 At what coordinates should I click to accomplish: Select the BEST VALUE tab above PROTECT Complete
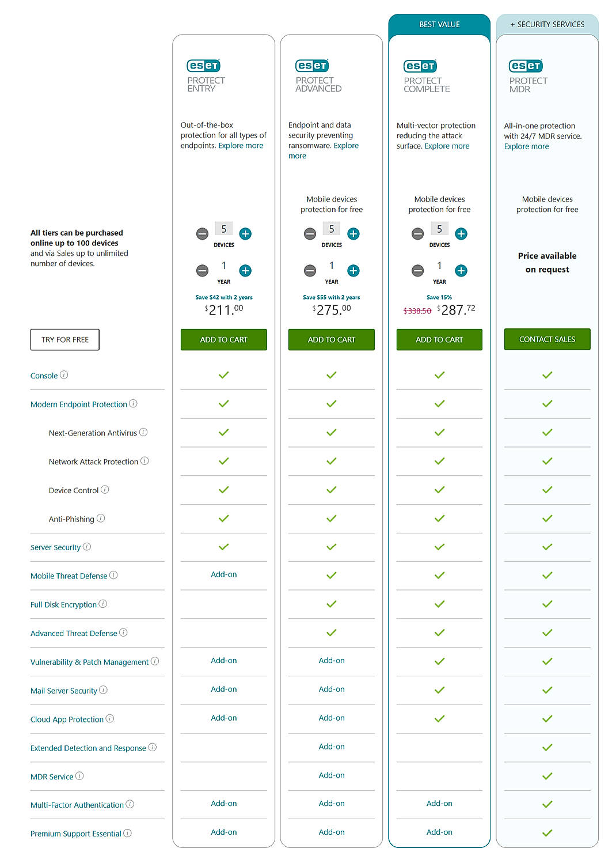tap(439, 24)
